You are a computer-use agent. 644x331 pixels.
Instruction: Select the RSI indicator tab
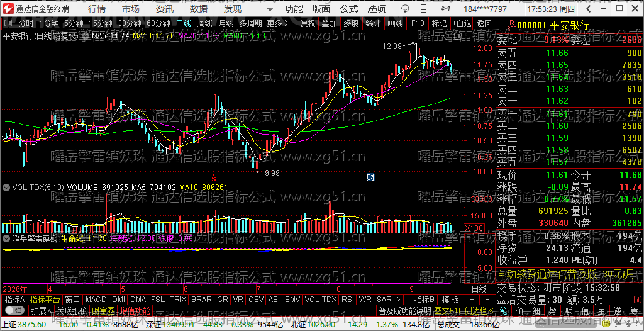tap(348, 300)
